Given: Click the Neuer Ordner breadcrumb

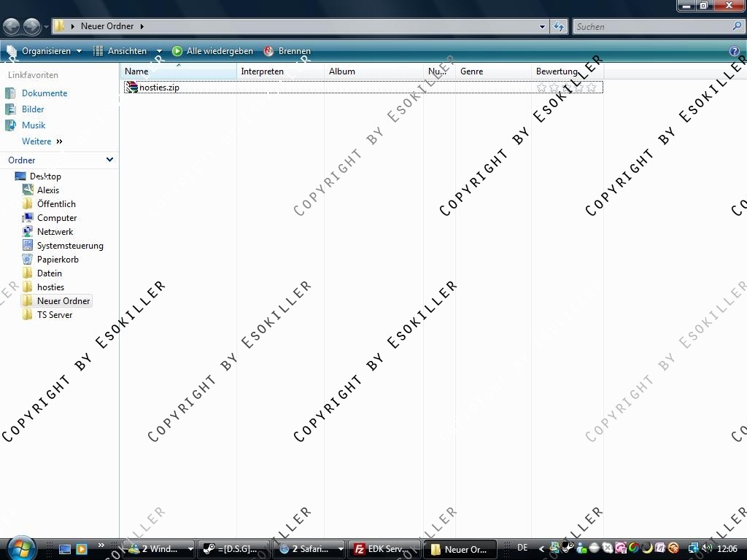Looking at the screenshot, I should click(107, 26).
